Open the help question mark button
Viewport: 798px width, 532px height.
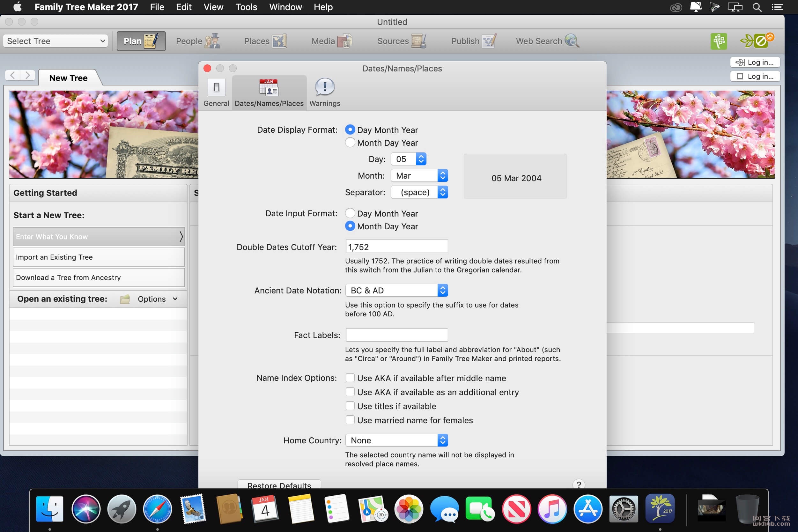pyautogui.click(x=579, y=484)
